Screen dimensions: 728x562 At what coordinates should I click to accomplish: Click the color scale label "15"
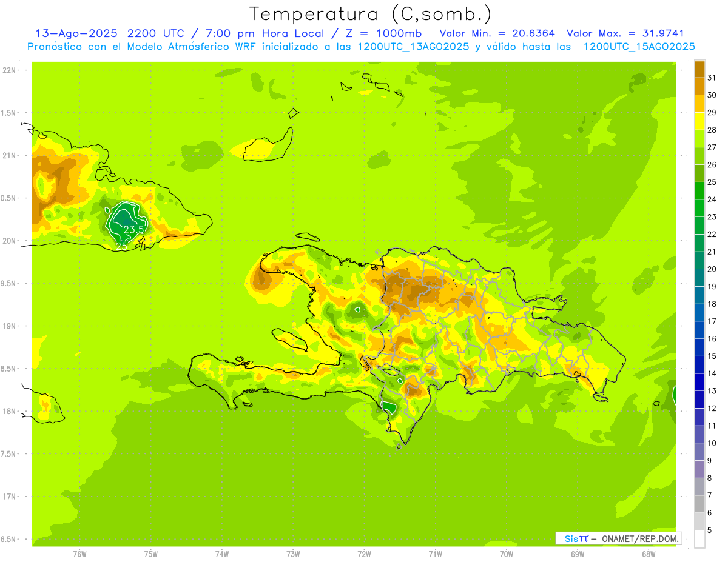click(712, 356)
